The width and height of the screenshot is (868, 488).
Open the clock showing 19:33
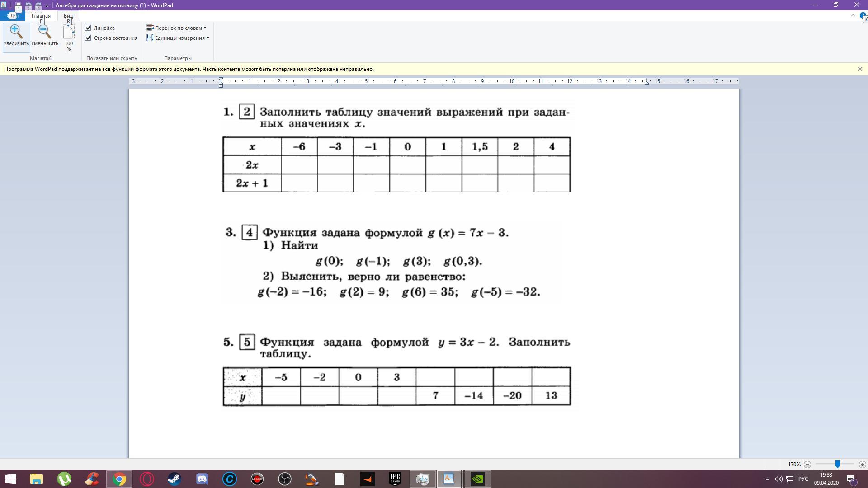pyautogui.click(x=826, y=479)
